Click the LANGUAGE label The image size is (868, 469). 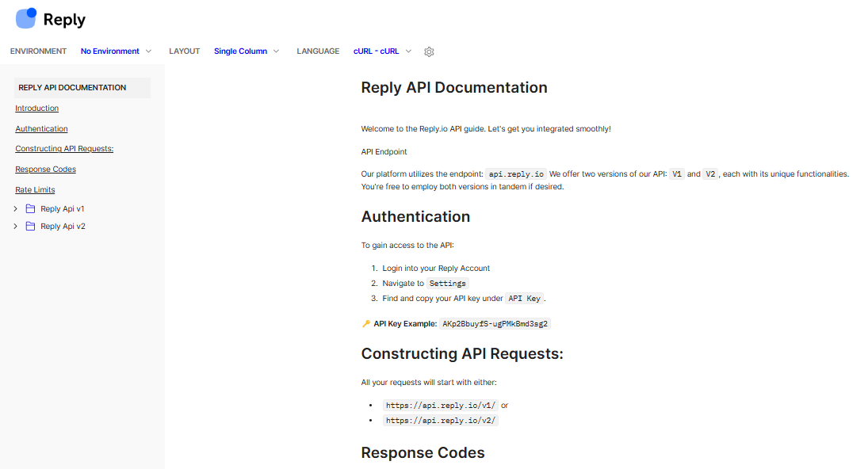coord(318,51)
